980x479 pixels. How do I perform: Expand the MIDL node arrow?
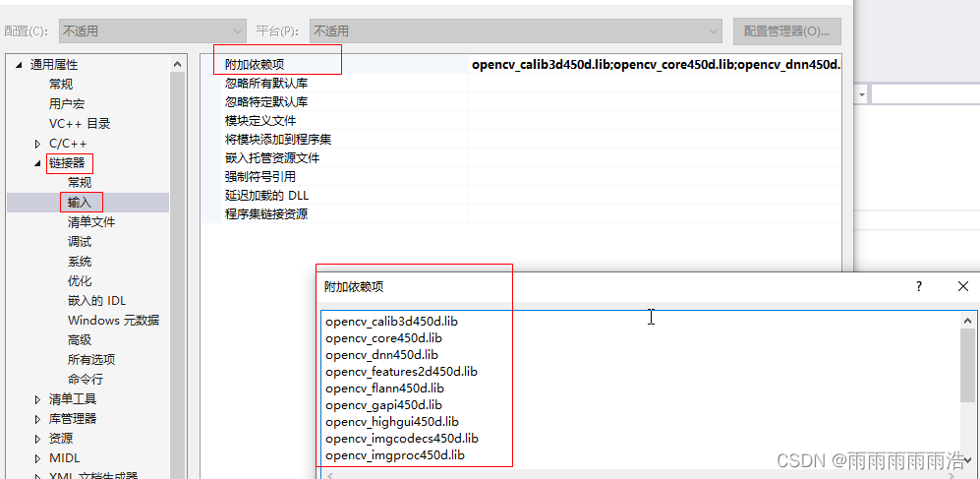[x=37, y=458]
